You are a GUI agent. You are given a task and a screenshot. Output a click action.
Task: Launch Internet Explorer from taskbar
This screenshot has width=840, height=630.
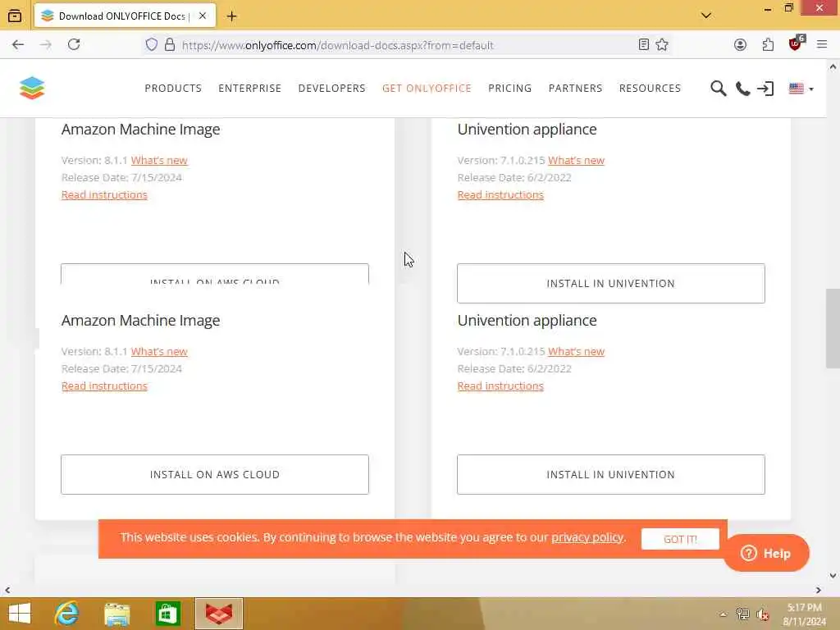click(x=66, y=614)
